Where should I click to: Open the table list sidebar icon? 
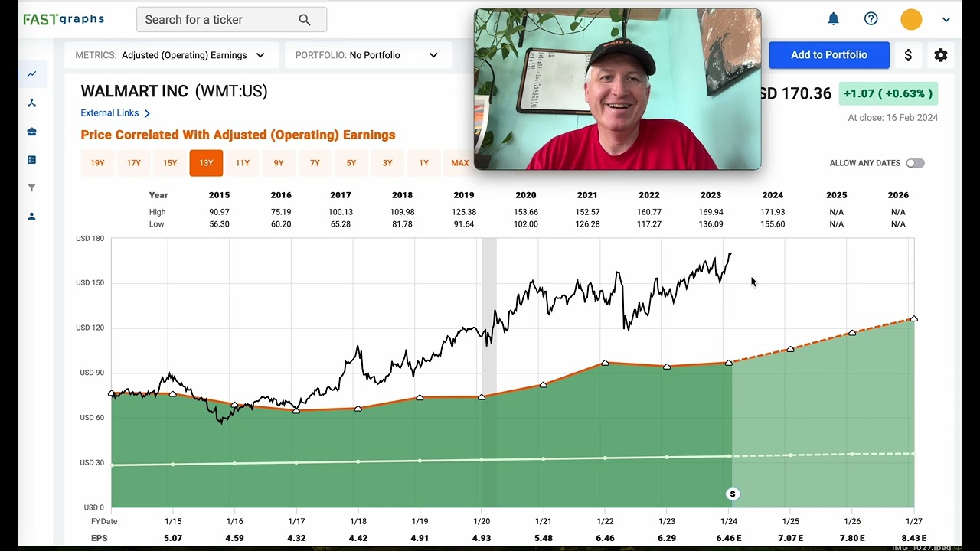pyautogui.click(x=32, y=160)
